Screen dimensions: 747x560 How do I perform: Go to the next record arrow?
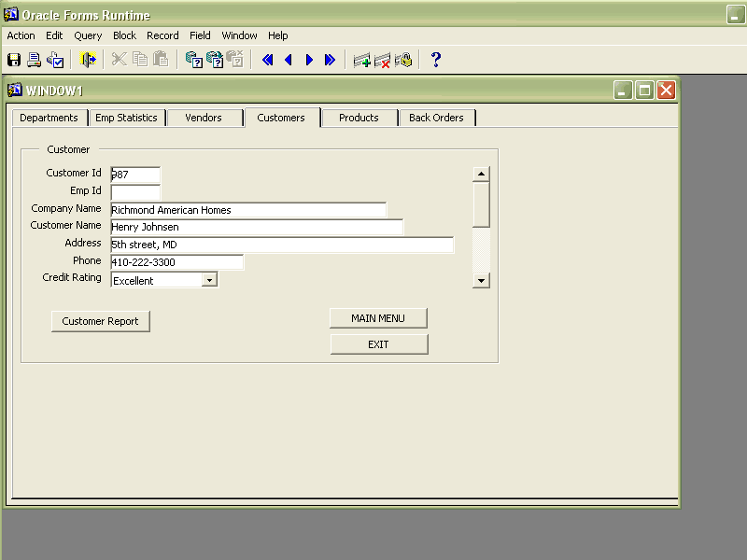309,60
